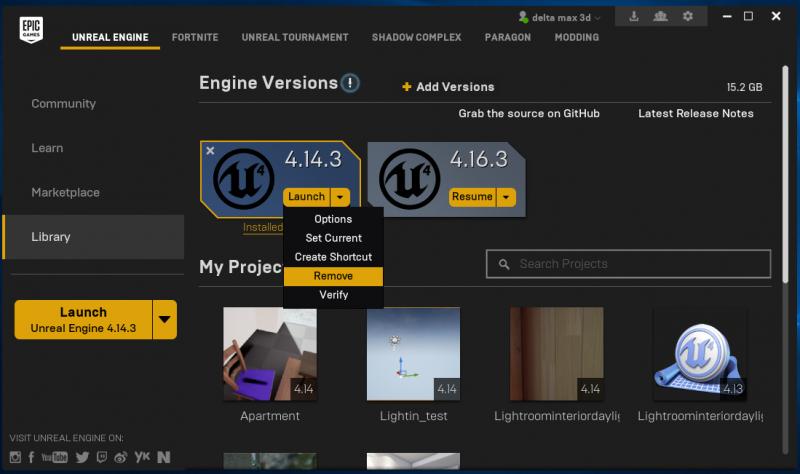This screenshot has width=800, height=474.
Task: Open the Twitter social icon
Action: coord(82,457)
